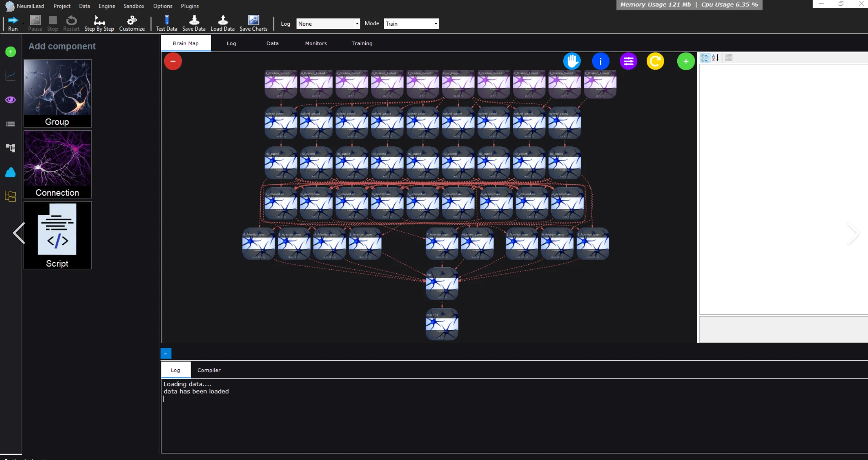Open Customize gear tool
The width and height of the screenshot is (868, 460).
132,20
